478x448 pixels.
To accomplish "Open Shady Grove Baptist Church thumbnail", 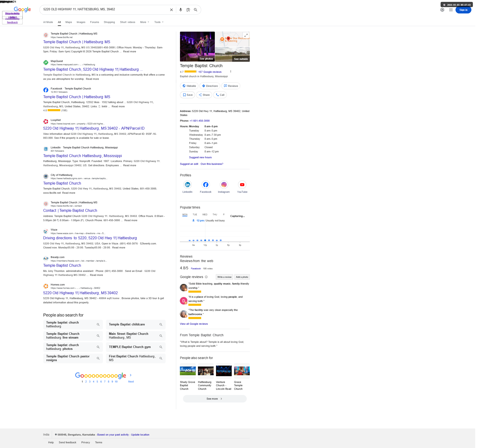I will [x=189, y=373].
